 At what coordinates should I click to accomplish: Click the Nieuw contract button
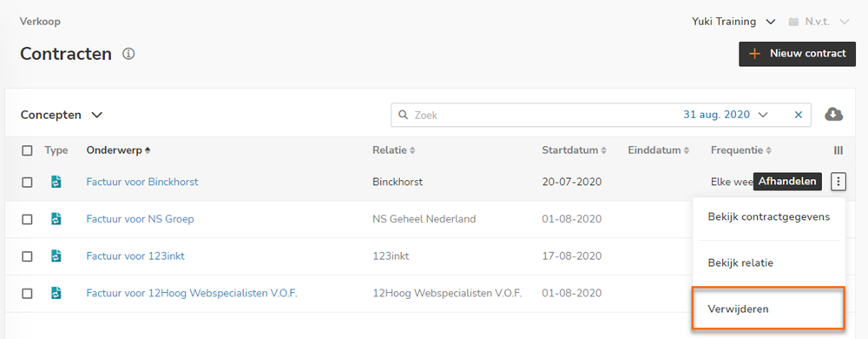coord(797,54)
